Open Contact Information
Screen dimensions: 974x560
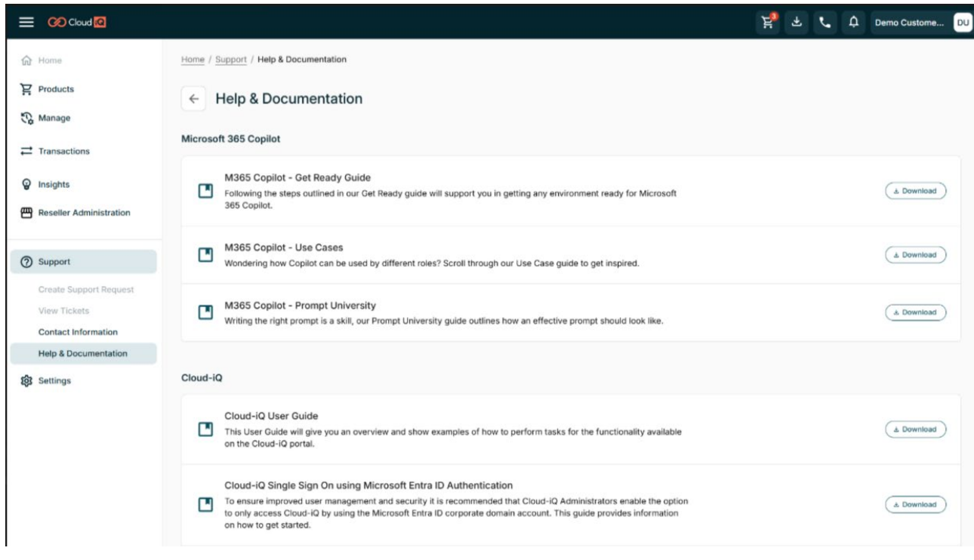pyautogui.click(x=78, y=332)
